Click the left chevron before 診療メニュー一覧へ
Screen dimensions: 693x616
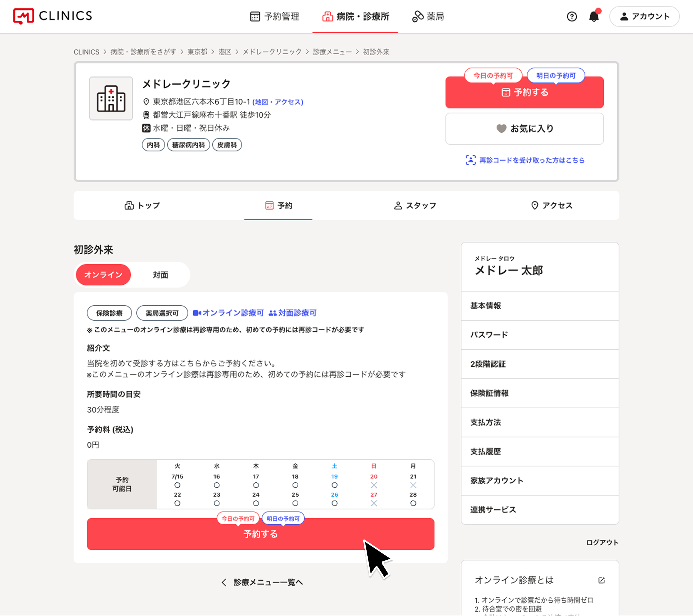pyautogui.click(x=224, y=582)
